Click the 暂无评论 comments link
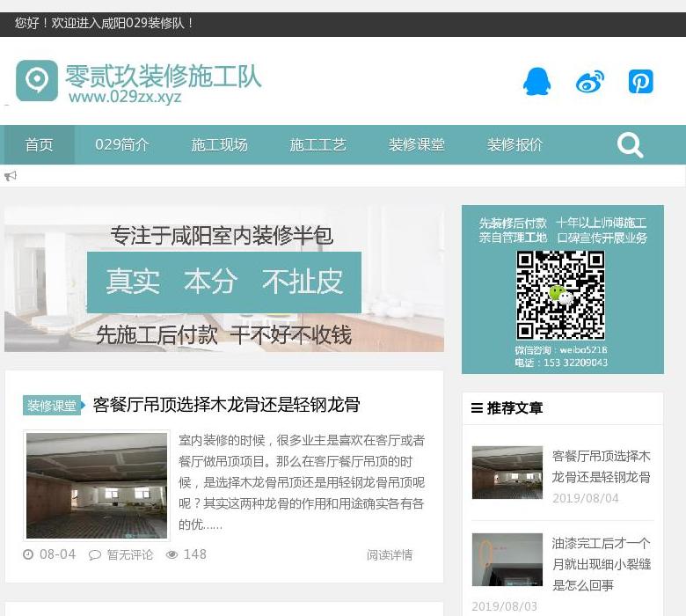This screenshot has width=686, height=616. click(x=130, y=554)
